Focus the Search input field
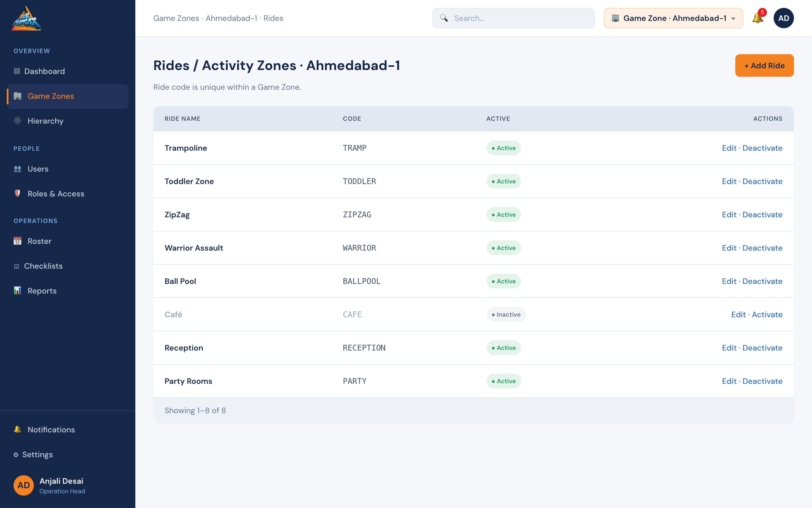The width and height of the screenshot is (812, 508). point(513,18)
